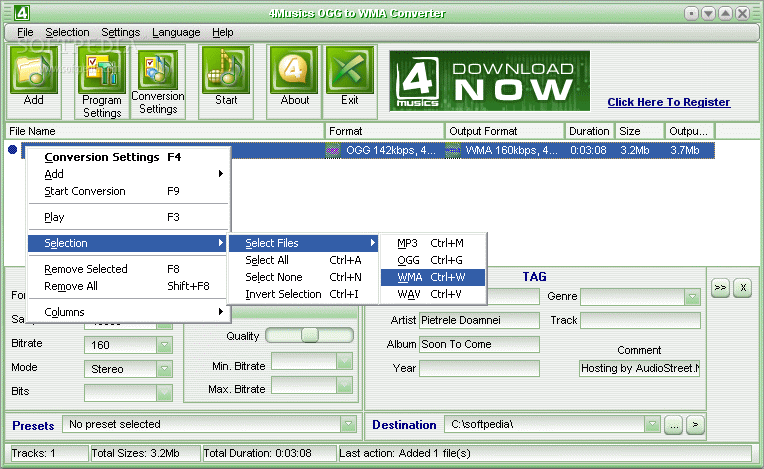Expand the Add submenu in context menu

pos(128,174)
